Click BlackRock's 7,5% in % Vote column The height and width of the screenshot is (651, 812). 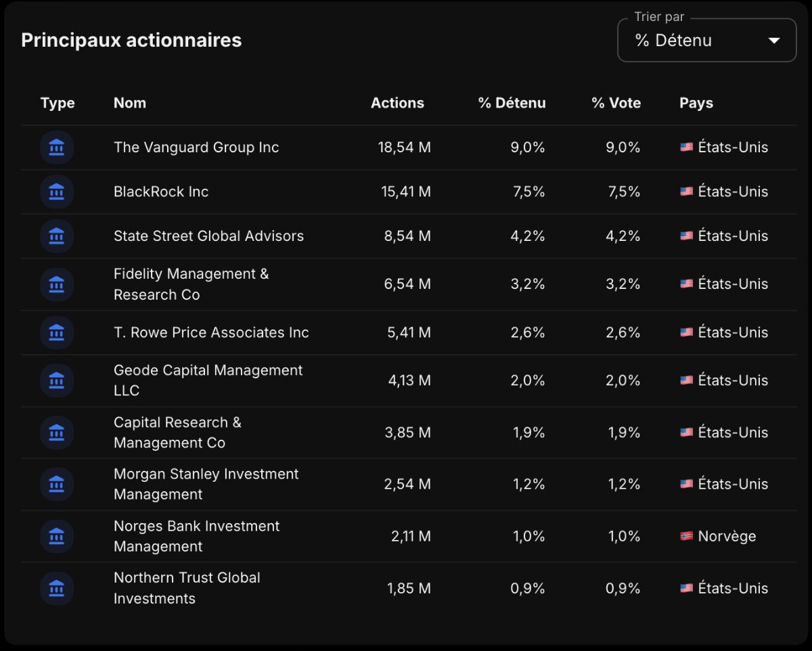click(624, 192)
